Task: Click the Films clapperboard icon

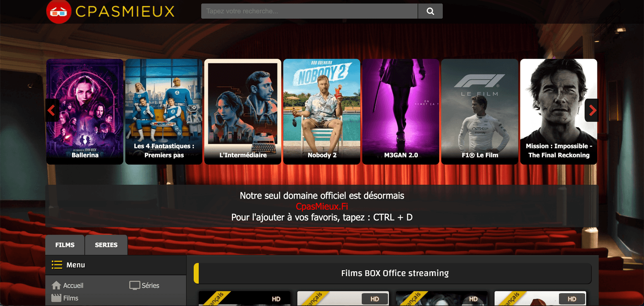Action: (x=56, y=298)
